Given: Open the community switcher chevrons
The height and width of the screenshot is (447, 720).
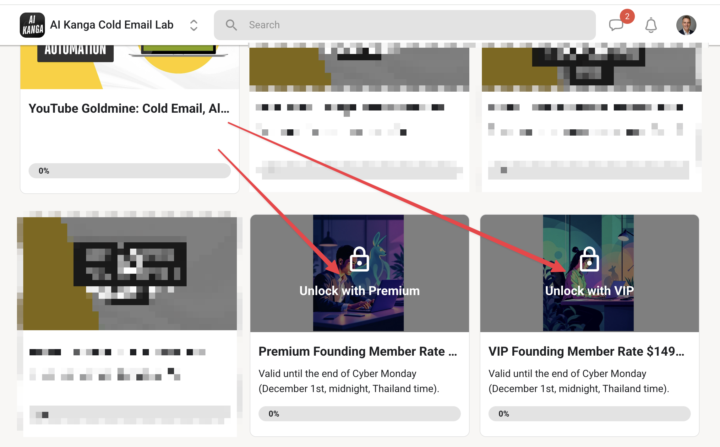Looking at the screenshot, I should tap(194, 25).
